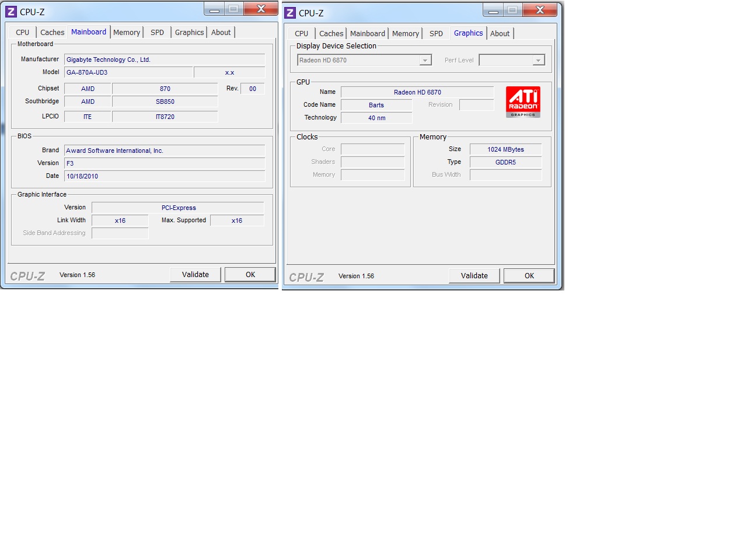Click the x.x model revision field
This screenshot has width=747, height=560.
[x=229, y=72]
